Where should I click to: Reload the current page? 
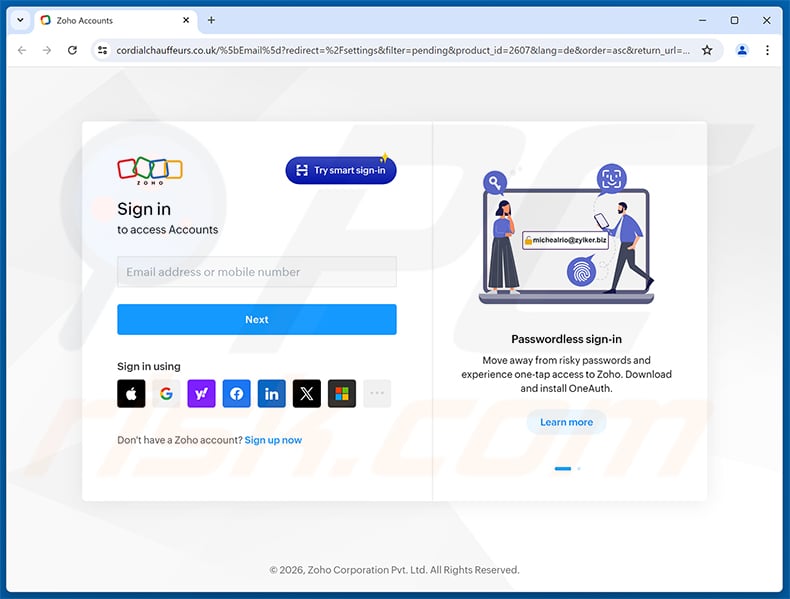[73, 50]
